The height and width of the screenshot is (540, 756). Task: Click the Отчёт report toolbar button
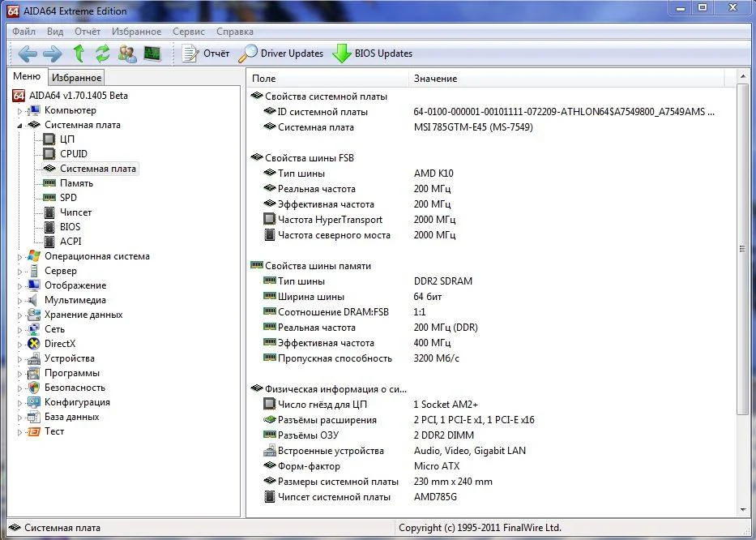click(x=206, y=54)
